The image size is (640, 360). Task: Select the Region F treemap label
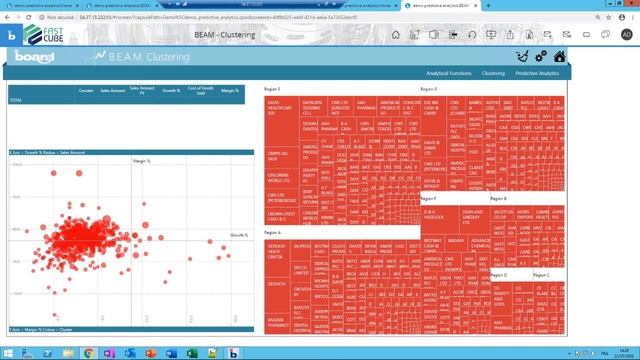tap(429, 198)
